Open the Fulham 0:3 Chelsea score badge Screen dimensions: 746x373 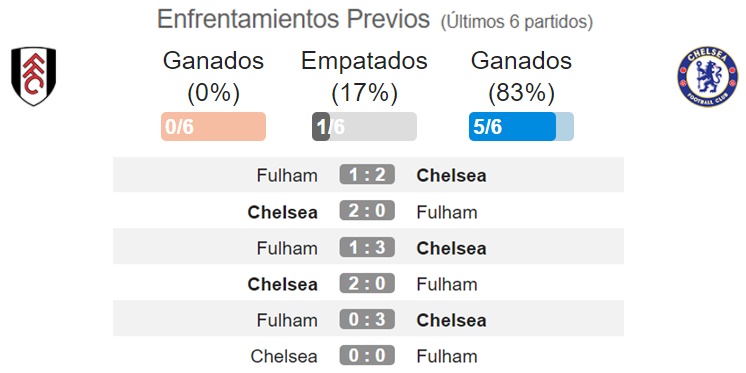click(x=367, y=319)
